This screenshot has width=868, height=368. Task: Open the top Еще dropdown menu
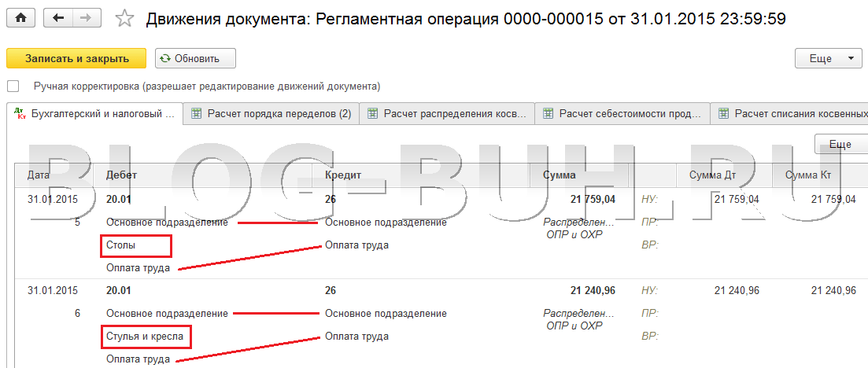pyautogui.click(x=829, y=58)
